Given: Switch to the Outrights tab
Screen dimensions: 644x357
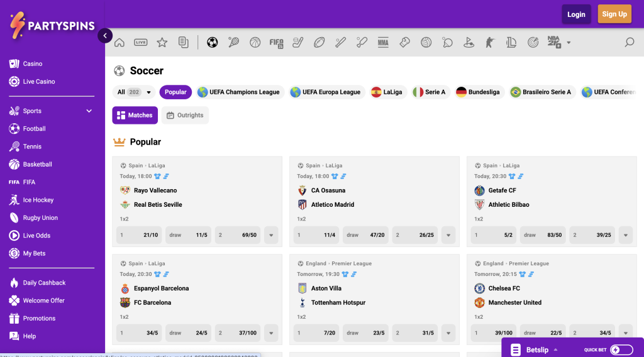Looking at the screenshot, I should (185, 116).
